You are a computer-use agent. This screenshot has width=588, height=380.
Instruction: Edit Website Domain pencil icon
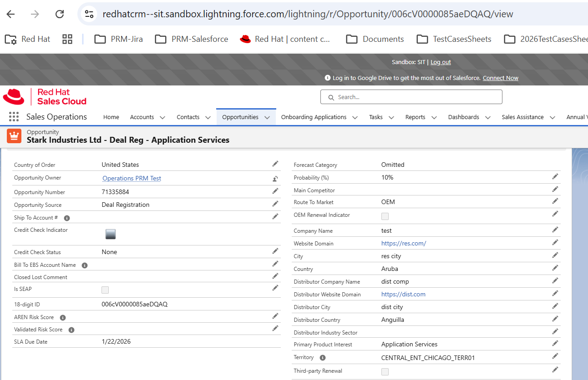tap(555, 242)
